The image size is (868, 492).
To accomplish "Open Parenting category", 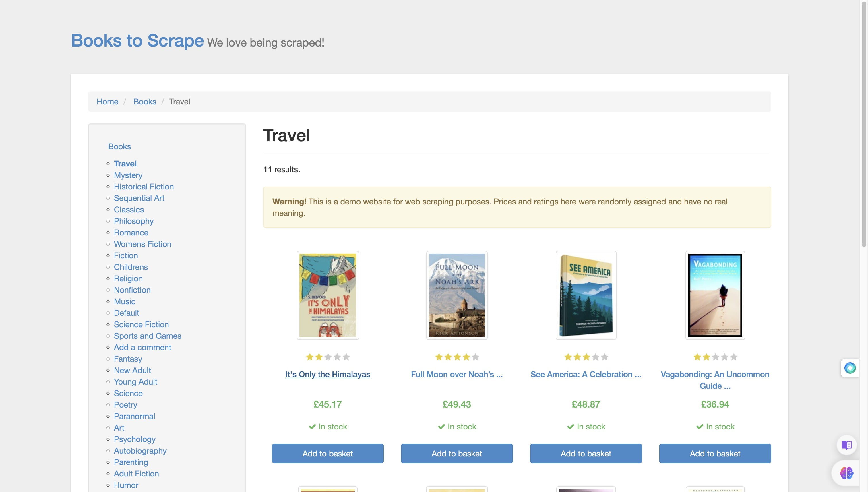I will [x=131, y=462].
